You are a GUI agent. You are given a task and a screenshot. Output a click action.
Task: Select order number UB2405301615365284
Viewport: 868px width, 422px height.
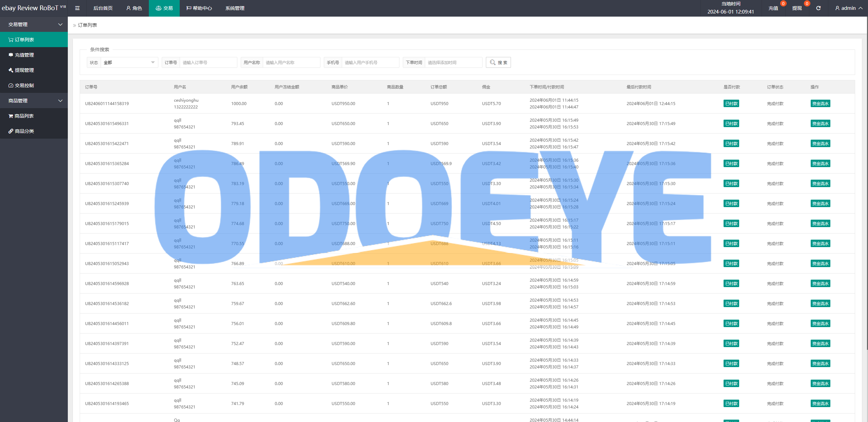(x=107, y=163)
